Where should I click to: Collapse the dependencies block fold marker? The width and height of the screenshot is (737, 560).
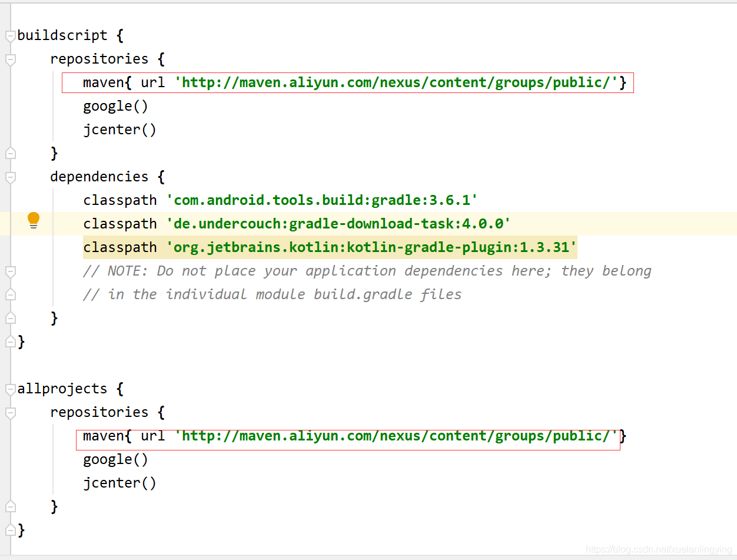click(x=10, y=177)
